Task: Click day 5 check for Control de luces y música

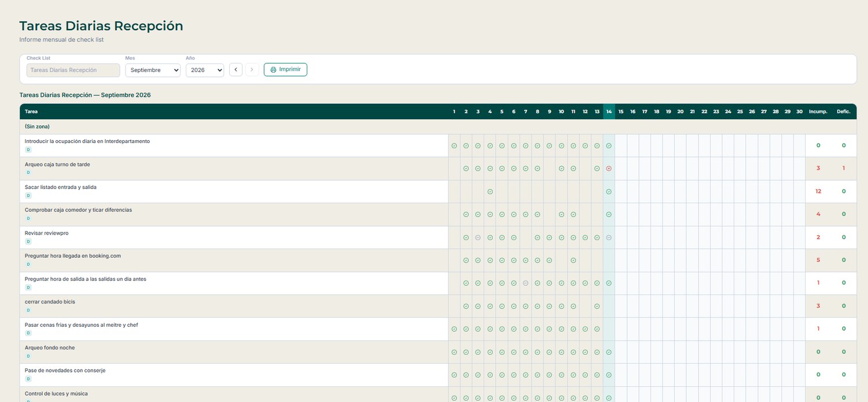Action: [x=502, y=398]
